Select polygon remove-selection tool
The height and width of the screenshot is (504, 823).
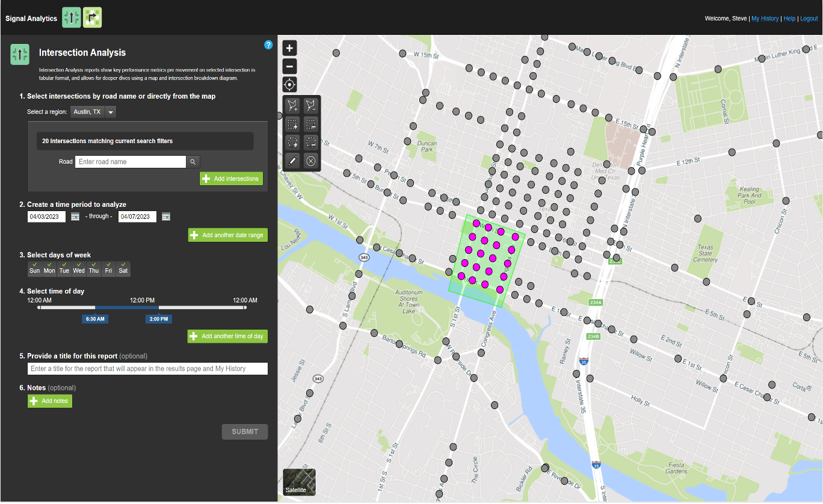click(311, 105)
